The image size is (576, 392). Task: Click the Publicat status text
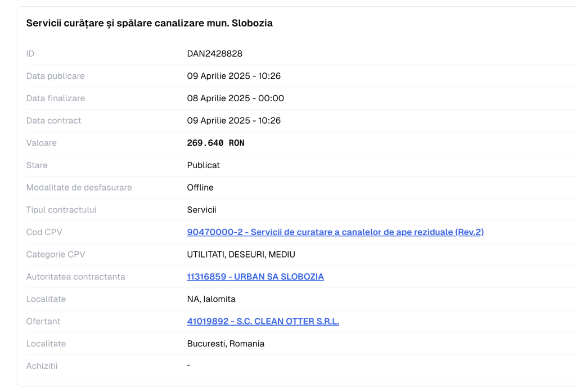tap(203, 165)
